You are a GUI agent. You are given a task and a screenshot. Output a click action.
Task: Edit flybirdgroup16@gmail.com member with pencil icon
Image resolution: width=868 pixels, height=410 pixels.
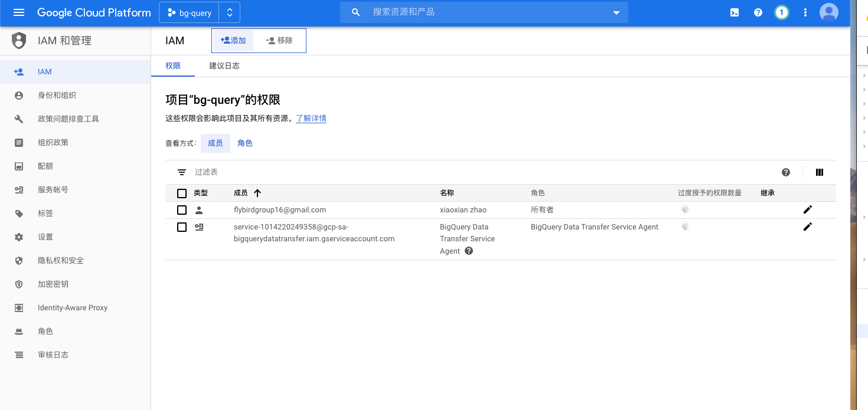pyautogui.click(x=808, y=209)
